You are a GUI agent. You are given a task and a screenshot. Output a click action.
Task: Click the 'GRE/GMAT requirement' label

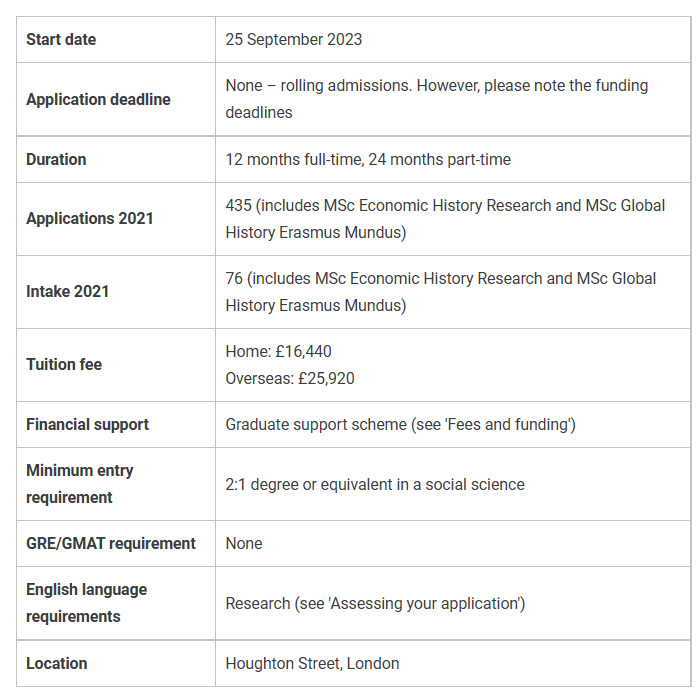pos(111,543)
